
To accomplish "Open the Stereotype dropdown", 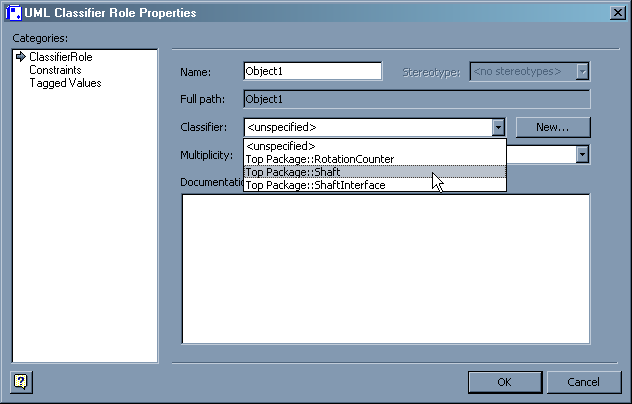I will 582,71.
